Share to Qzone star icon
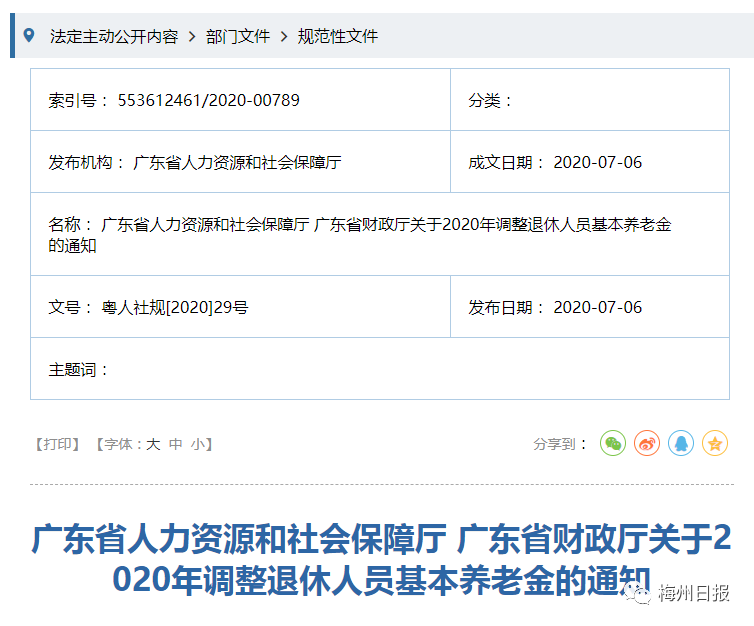 pos(715,443)
